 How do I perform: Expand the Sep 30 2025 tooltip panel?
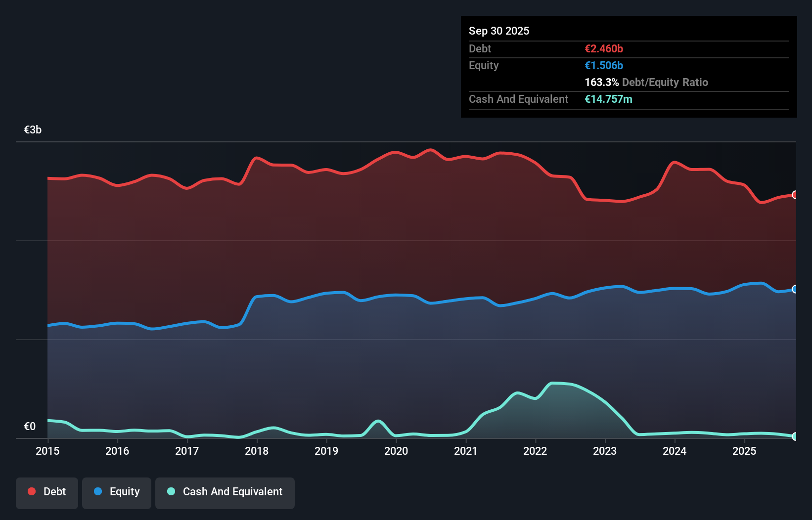tap(499, 31)
